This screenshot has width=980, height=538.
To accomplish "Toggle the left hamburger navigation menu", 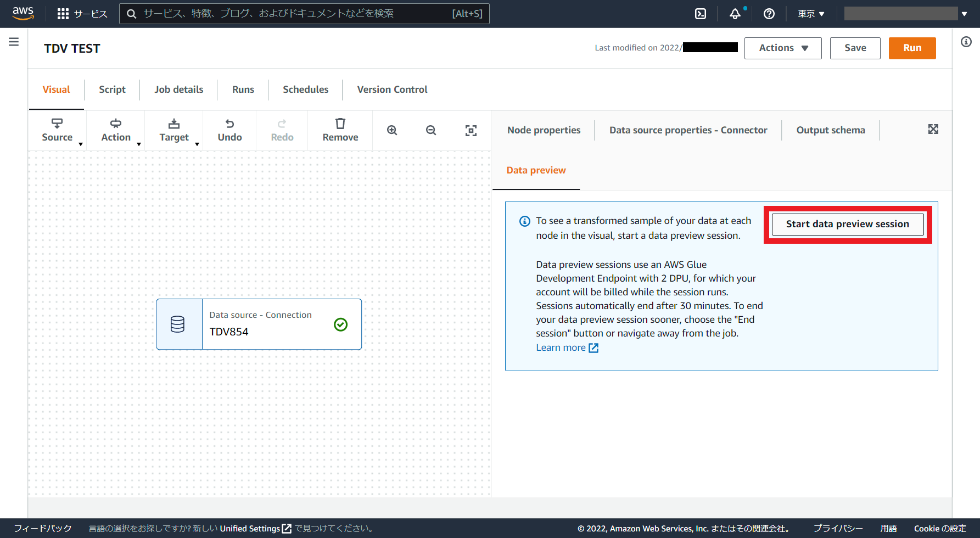I will click(x=14, y=42).
